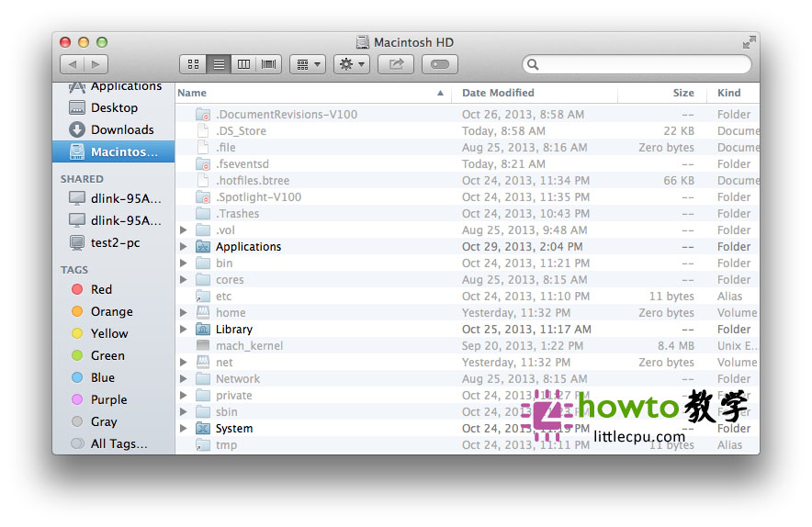Viewport: 812px width, 527px height.
Task: Open the Action gear menu
Action: (352, 64)
